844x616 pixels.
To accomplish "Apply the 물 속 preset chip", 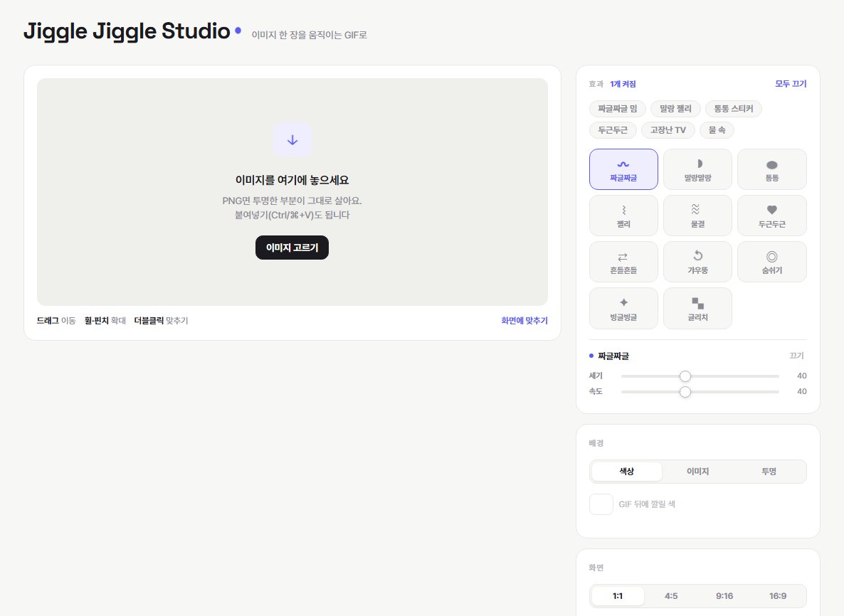I will pos(717,130).
